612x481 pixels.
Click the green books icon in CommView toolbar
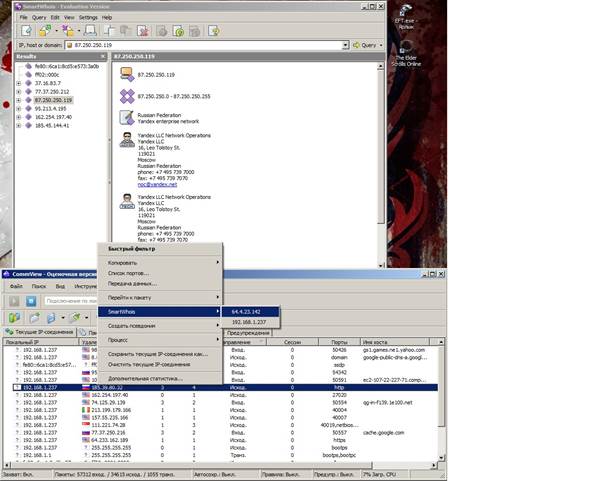14,317
